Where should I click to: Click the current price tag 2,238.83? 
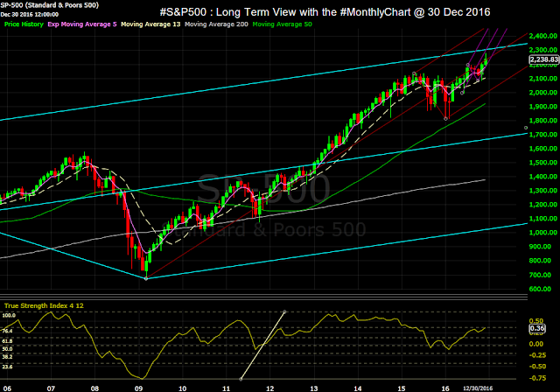(x=544, y=59)
